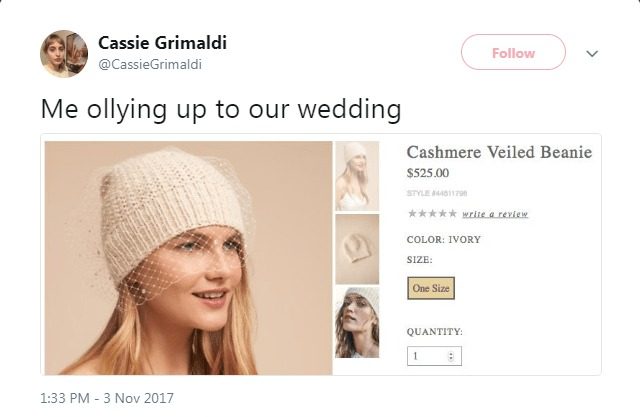640x417 pixels.
Task: Open the write a review link
Action: click(x=495, y=214)
